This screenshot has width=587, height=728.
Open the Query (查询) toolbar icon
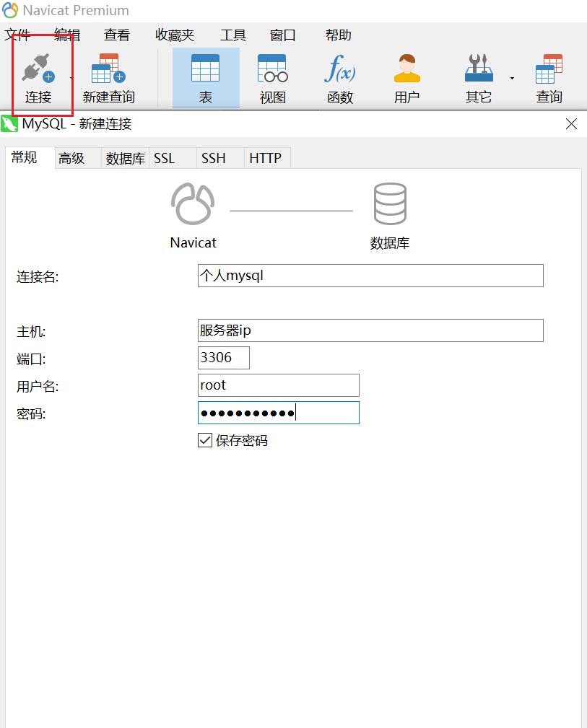[549, 69]
